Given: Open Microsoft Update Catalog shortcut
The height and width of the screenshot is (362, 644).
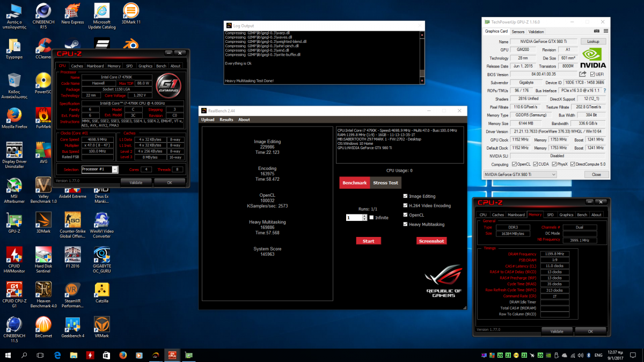Looking at the screenshot, I should [101, 15].
